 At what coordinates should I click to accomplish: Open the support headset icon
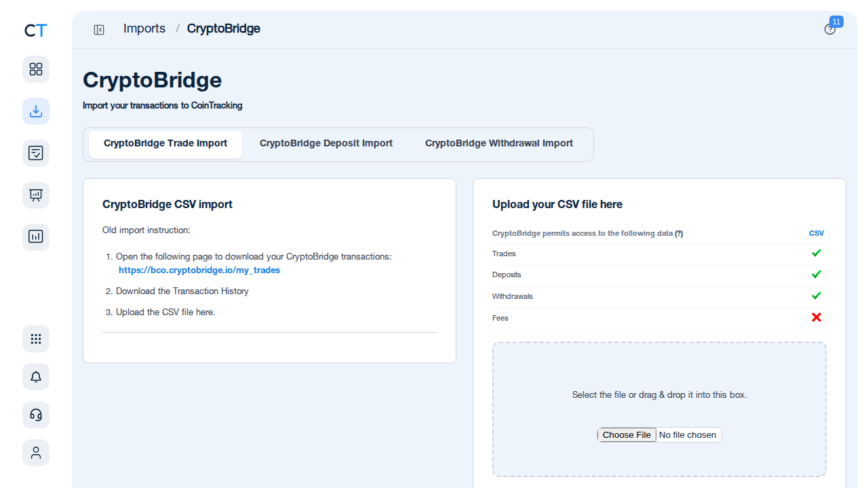point(36,415)
